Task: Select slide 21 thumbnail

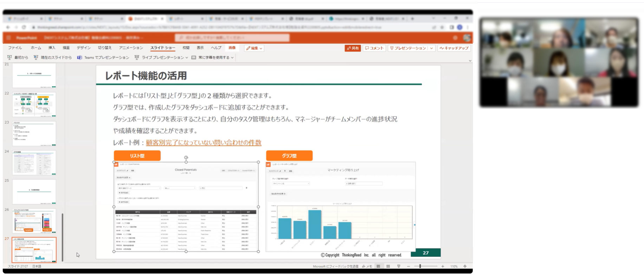Action: click(x=34, y=75)
